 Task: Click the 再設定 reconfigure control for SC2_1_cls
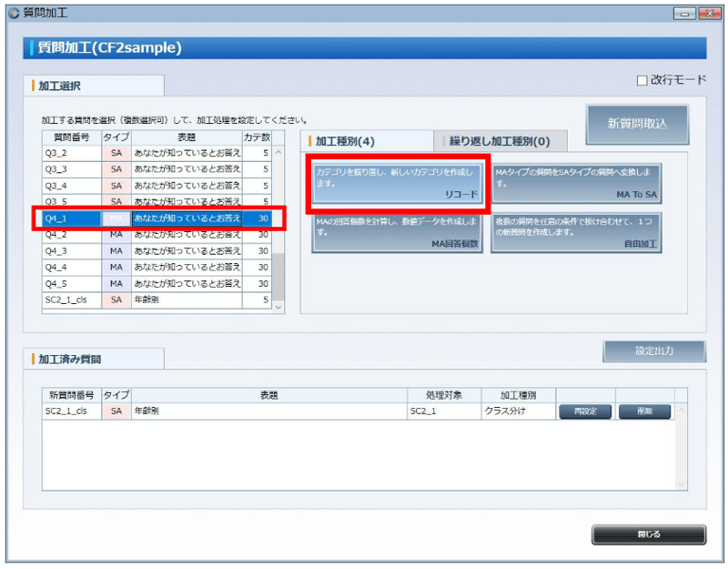point(583,412)
